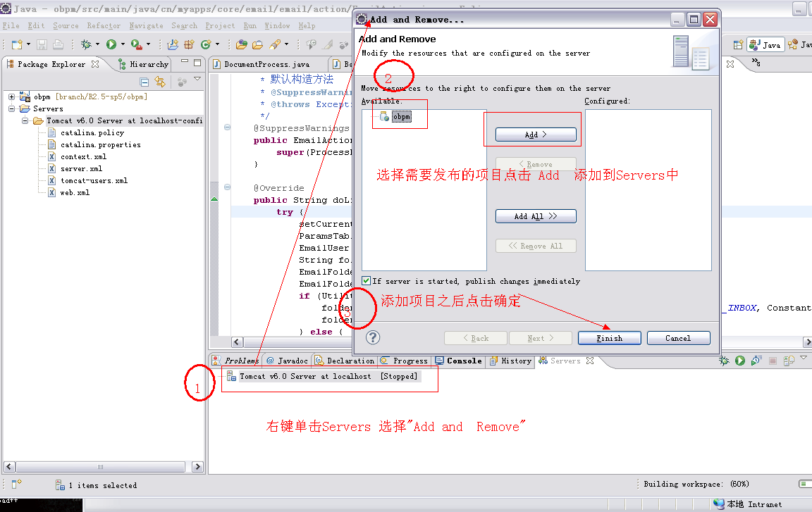The height and width of the screenshot is (512, 812).
Task: Click the New file wizard toolbar icon
Action: tap(17, 44)
